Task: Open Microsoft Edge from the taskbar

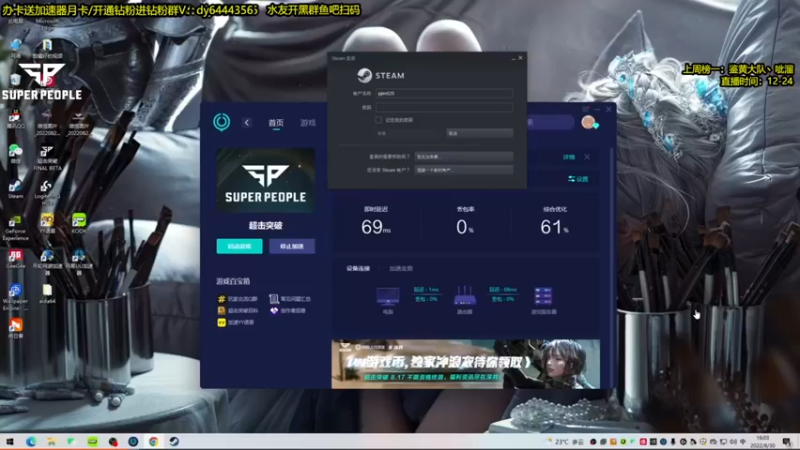Action: point(31,441)
